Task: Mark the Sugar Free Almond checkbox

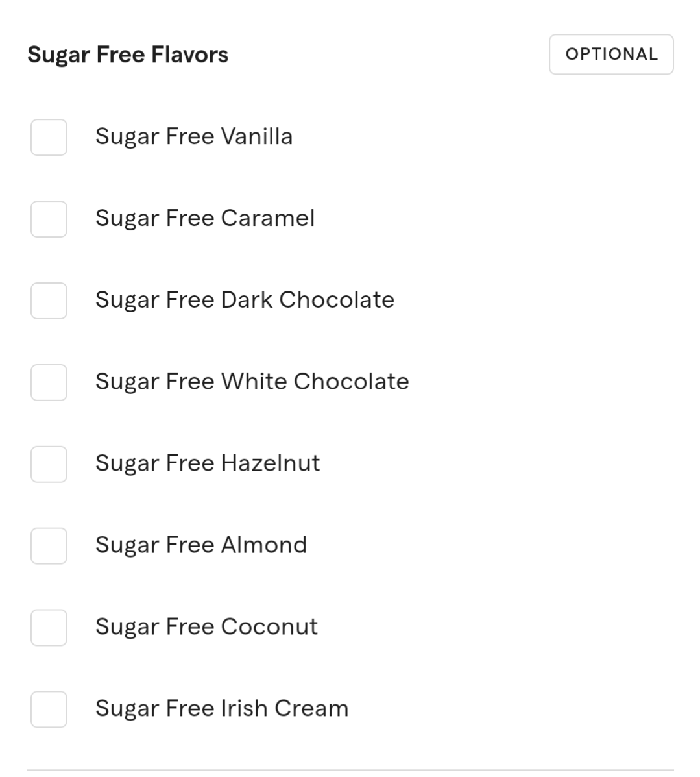Action: pyautogui.click(x=49, y=546)
